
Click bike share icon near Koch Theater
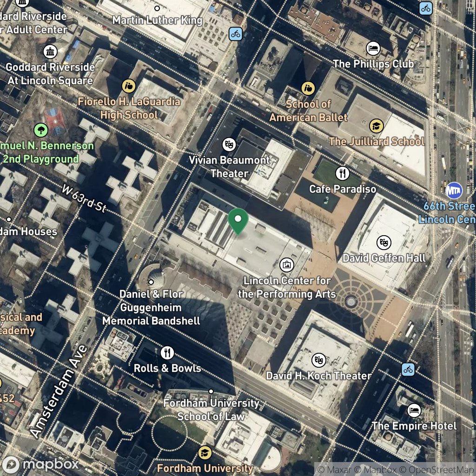tap(408, 370)
